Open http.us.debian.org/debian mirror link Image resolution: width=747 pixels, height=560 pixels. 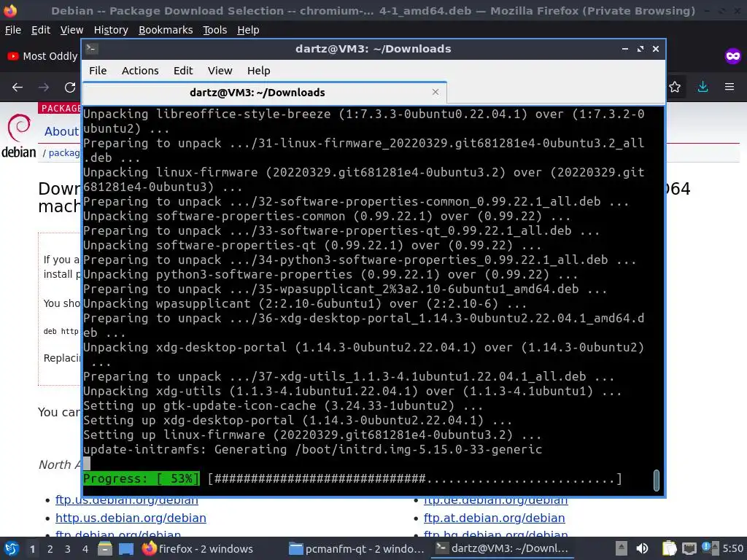coord(131,518)
